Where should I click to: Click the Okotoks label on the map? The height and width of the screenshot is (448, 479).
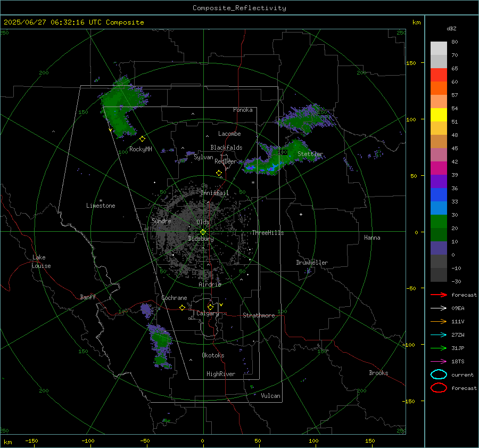click(x=213, y=355)
